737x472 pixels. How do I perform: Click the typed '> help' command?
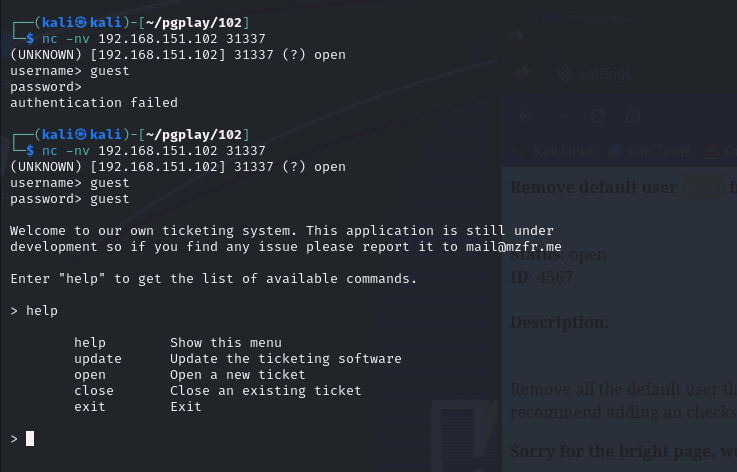point(34,310)
